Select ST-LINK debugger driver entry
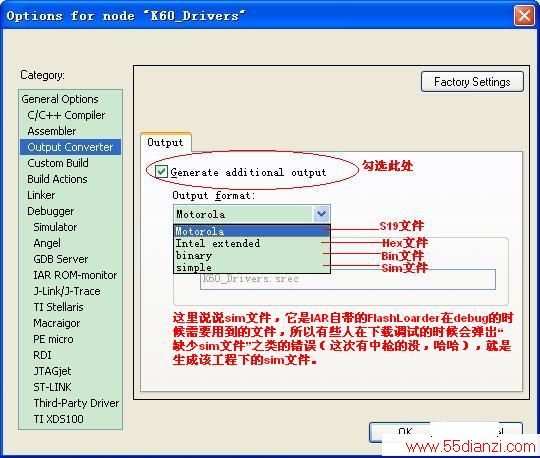The image size is (540, 458). pos(52,387)
